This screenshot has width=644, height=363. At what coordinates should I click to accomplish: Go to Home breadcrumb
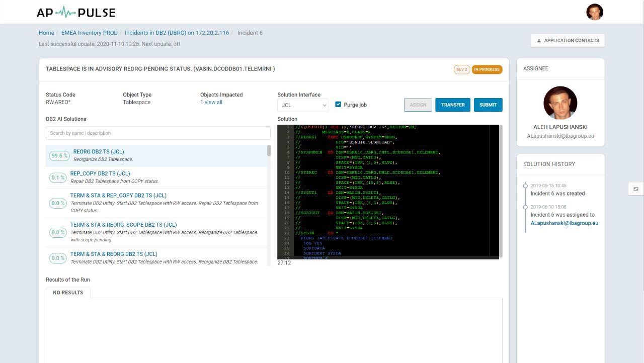[x=46, y=33]
